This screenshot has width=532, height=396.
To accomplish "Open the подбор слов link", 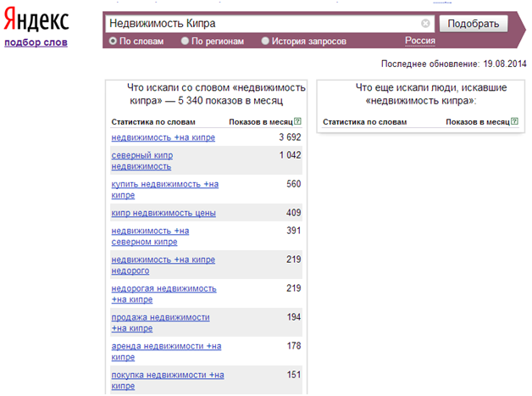I will (36, 42).
